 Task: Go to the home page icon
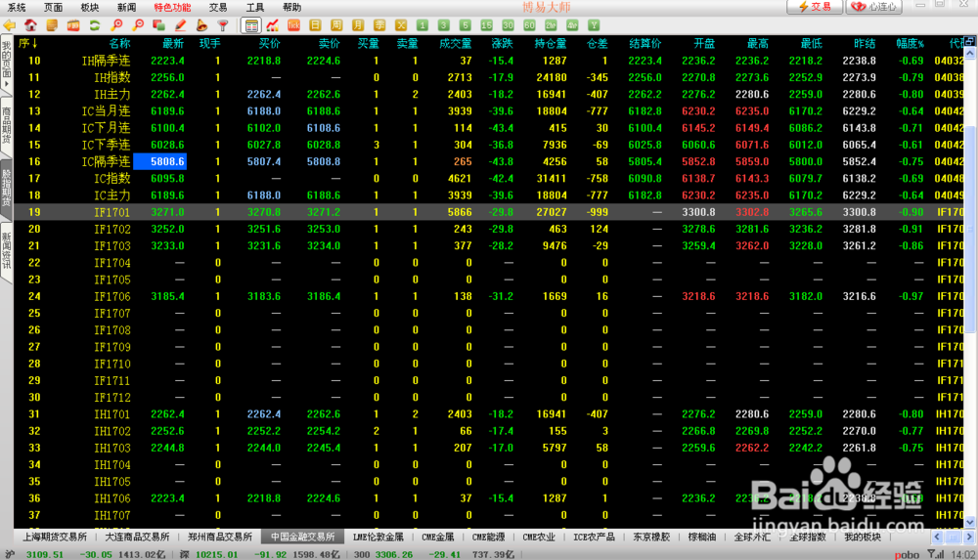pos(30,25)
